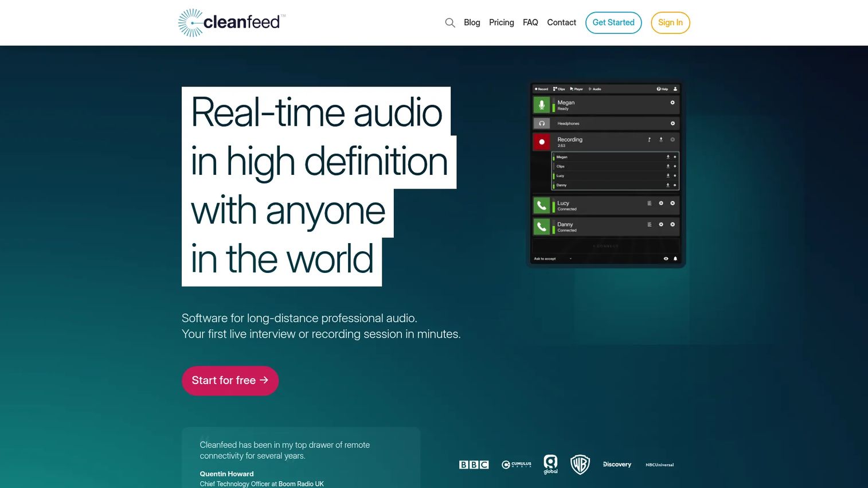Toggle the record dot on the Clips track
This screenshot has width=868, height=488.
coord(675,166)
